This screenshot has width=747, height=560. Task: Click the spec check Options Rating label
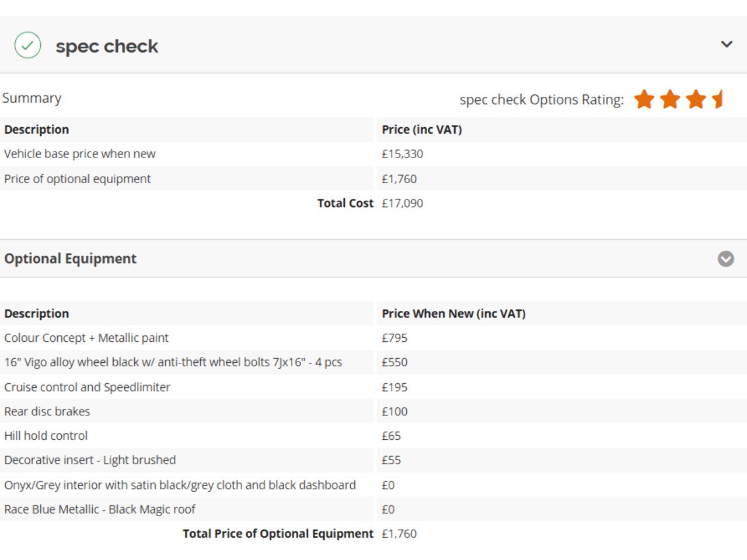click(x=541, y=100)
